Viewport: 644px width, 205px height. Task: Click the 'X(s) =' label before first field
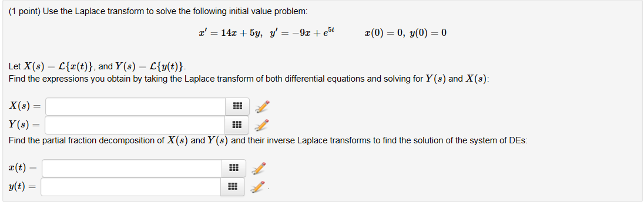(x=25, y=106)
